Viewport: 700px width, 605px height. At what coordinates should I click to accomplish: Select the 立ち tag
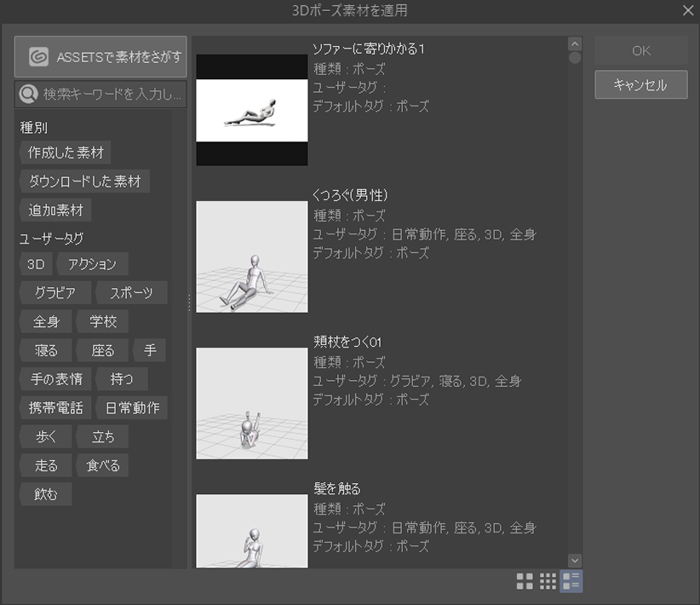click(x=102, y=436)
